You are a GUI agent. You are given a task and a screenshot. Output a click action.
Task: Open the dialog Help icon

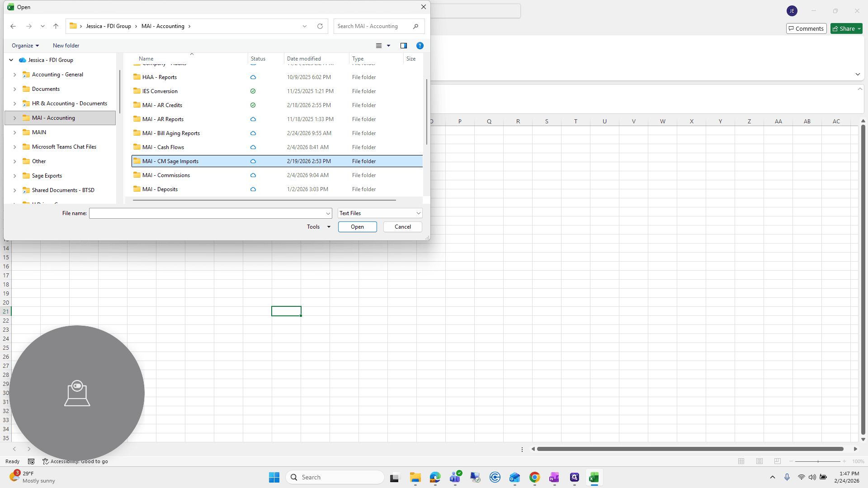click(420, 46)
